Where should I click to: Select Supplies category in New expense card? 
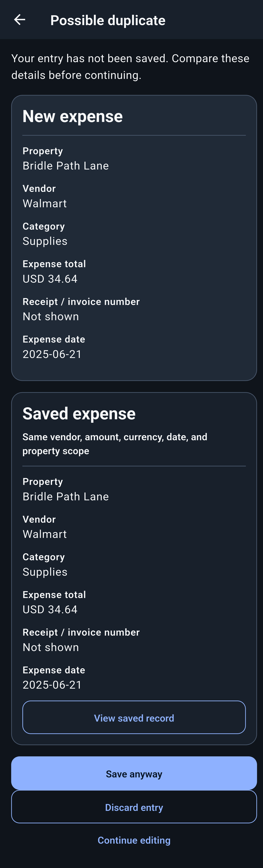(x=45, y=241)
